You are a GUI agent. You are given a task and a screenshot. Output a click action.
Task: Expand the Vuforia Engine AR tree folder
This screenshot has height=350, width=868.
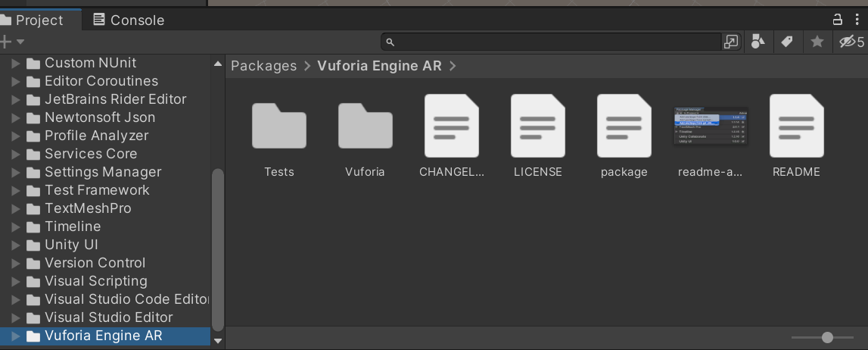coord(16,336)
